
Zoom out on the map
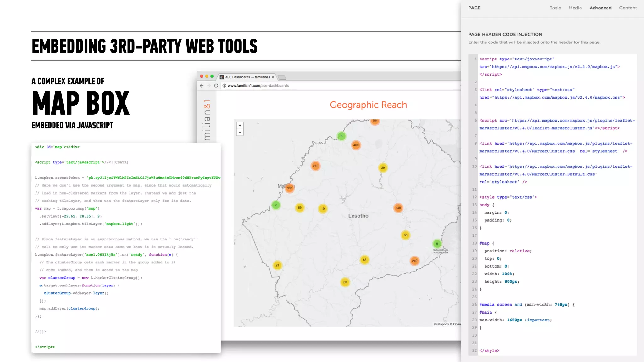[x=240, y=132]
